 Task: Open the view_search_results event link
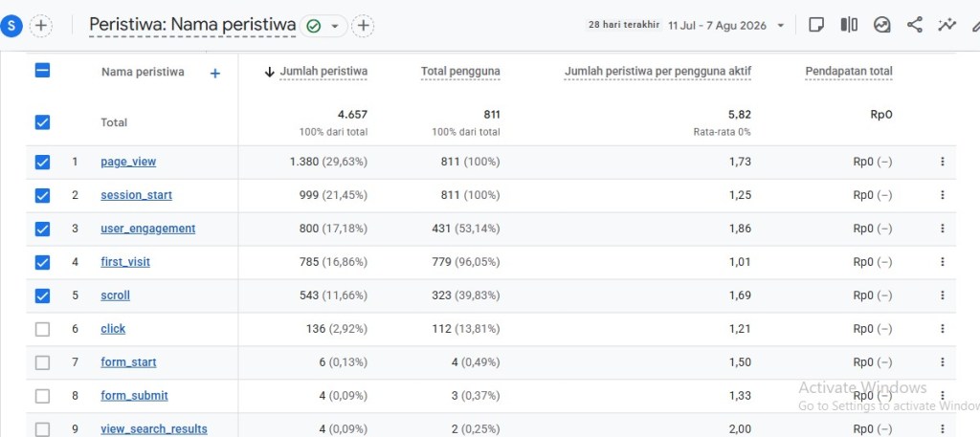click(x=154, y=429)
